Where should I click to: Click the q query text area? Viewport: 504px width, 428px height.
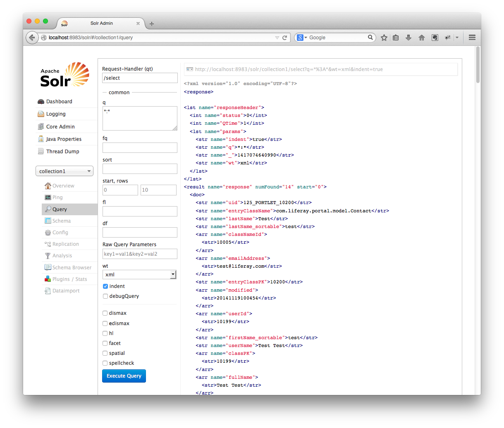(140, 119)
